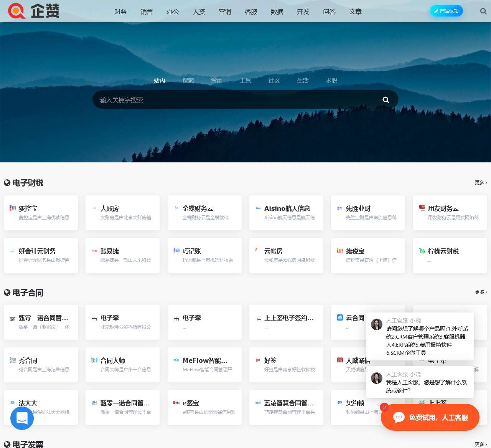
Task: Click the e签宝 product icon
Action: [x=176, y=402]
